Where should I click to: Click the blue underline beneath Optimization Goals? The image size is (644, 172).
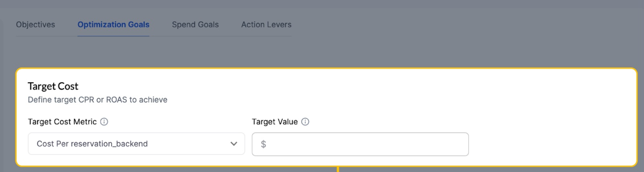tap(113, 36)
